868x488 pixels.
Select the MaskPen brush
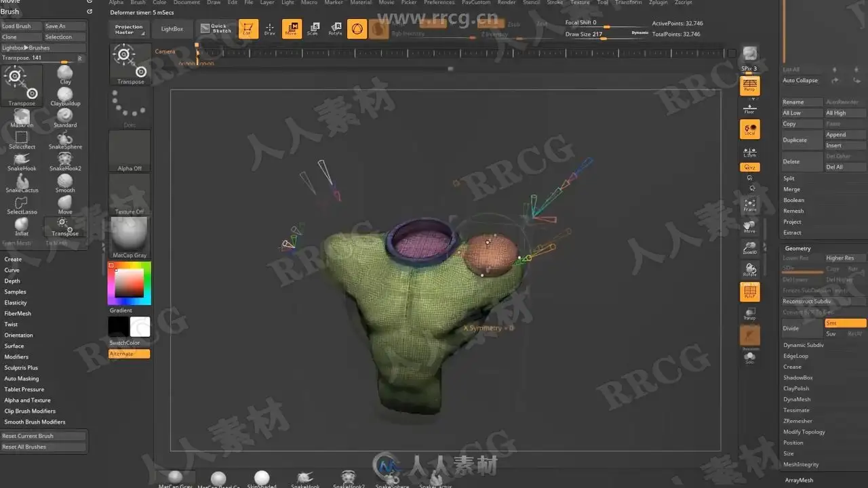click(x=22, y=118)
